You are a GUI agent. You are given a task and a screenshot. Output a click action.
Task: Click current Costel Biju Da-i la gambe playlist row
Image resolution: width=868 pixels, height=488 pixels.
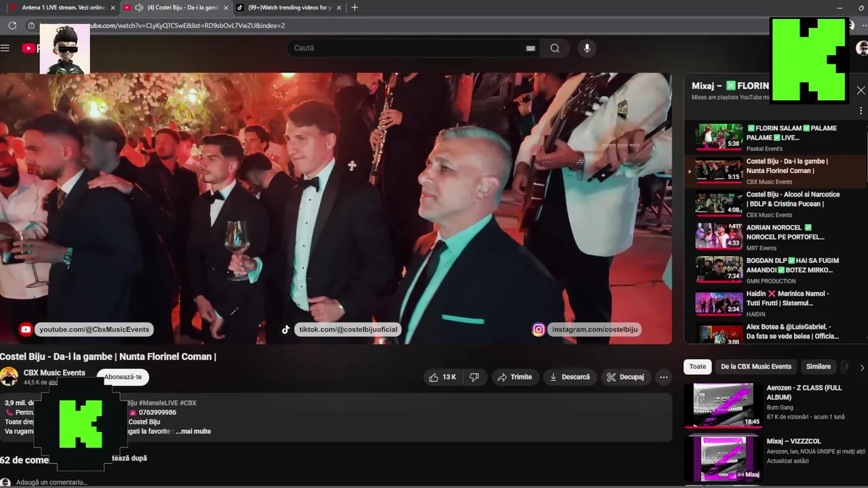(775, 171)
